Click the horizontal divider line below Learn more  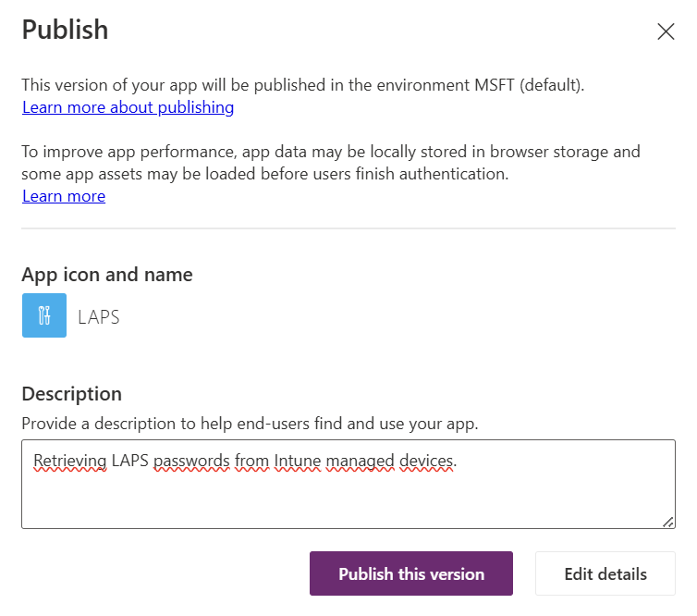(x=348, y=228)
